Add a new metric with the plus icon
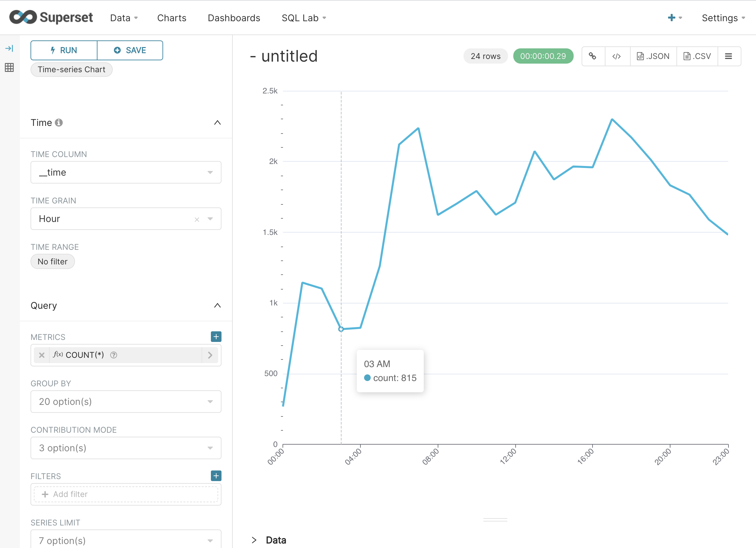Image resolution: width=756 pixels, height=548 pixels. 216,337
